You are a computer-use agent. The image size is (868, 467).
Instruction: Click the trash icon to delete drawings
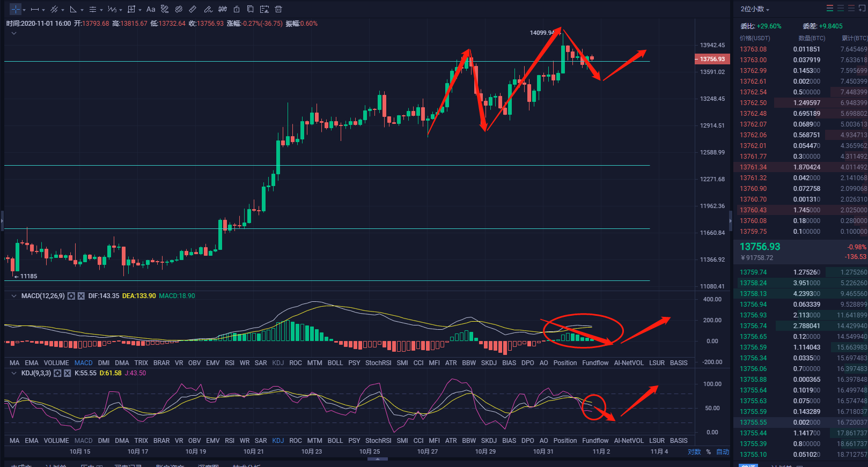pyautogui.click(x=278, y=9)
